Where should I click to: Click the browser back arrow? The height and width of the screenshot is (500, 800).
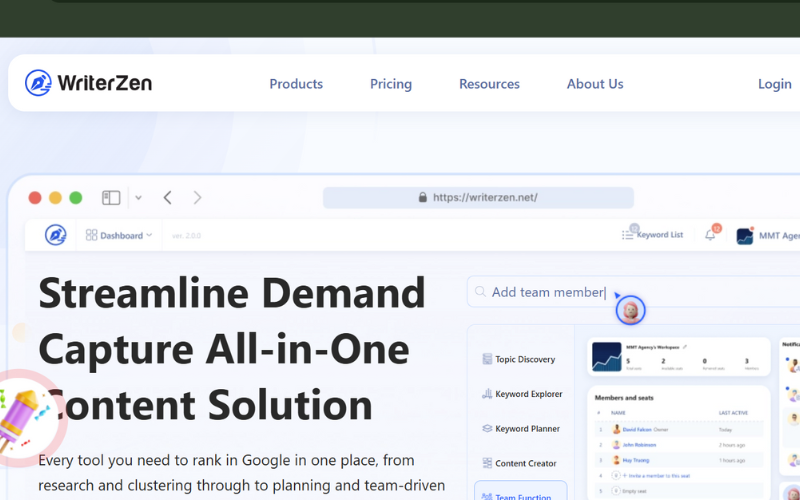167,197
